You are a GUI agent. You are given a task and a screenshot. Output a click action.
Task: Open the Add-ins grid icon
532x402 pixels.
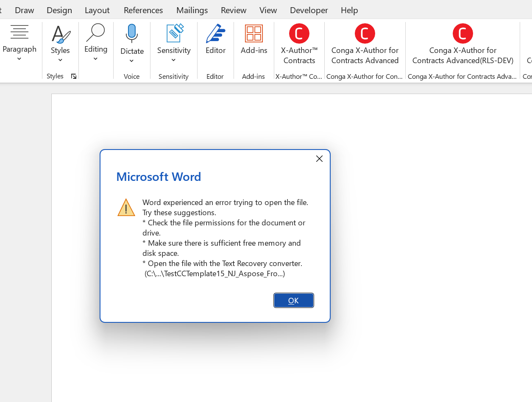click(x=254, y=33)
